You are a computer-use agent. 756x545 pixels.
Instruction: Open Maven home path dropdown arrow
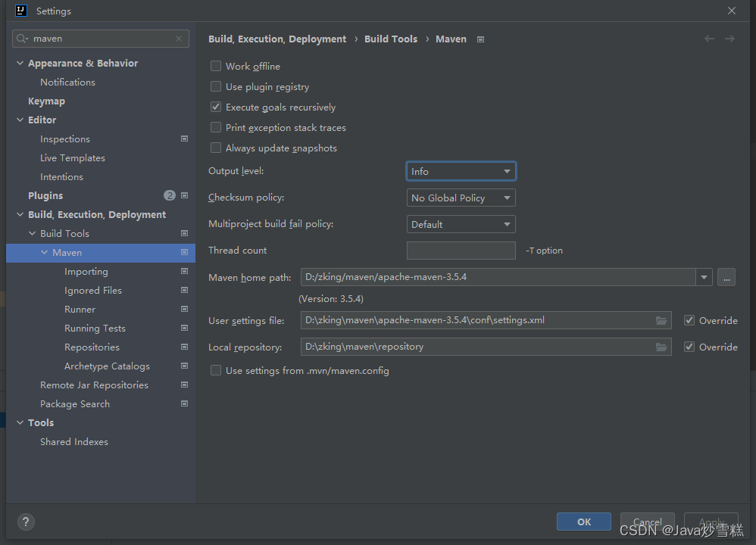coord(704,277)
